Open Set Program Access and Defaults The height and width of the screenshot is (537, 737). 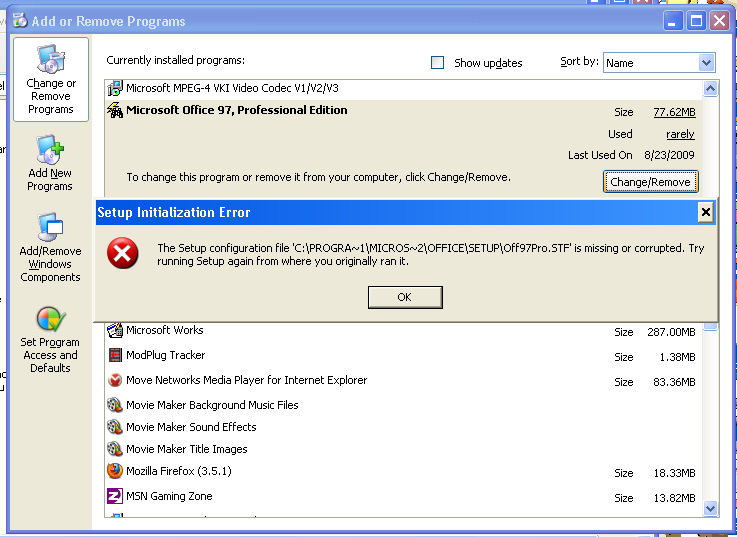50,320
